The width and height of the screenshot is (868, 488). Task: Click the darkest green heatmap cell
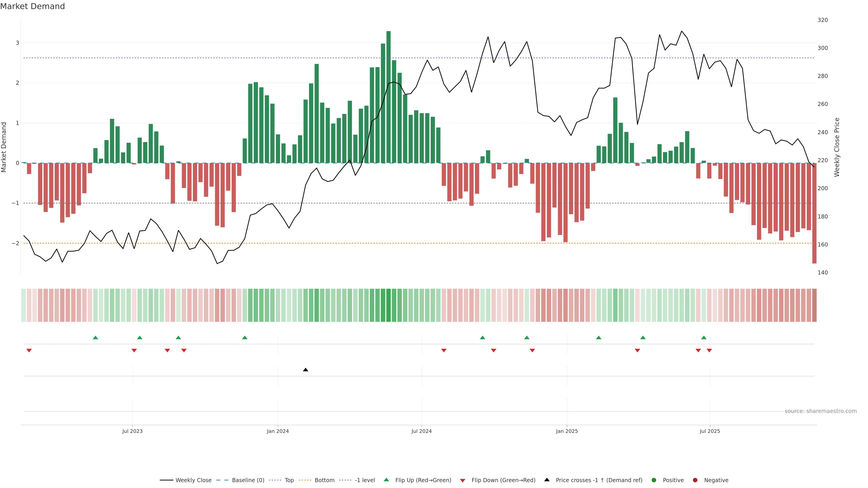(389, 305)
